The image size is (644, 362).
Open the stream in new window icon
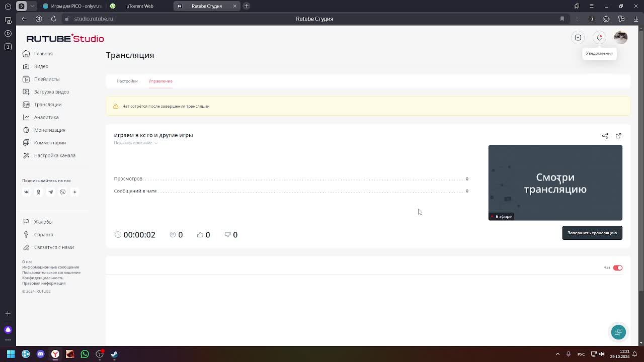tap(618, 136)
